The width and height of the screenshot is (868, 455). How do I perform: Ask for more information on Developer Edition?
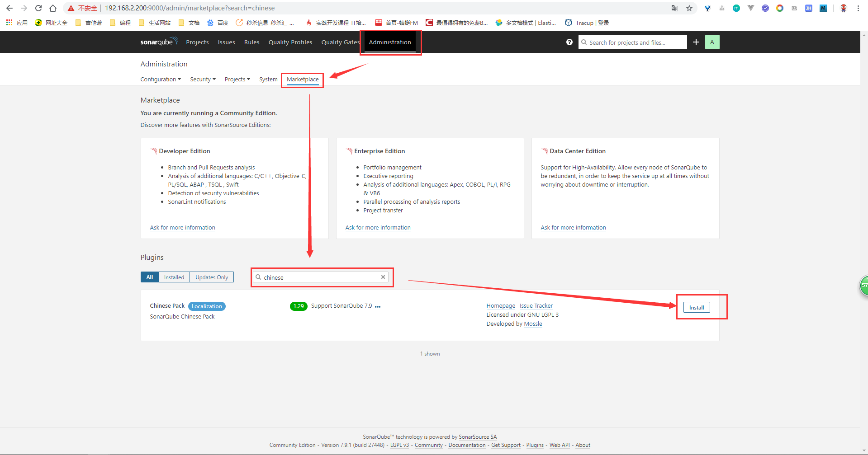(182, 227)
